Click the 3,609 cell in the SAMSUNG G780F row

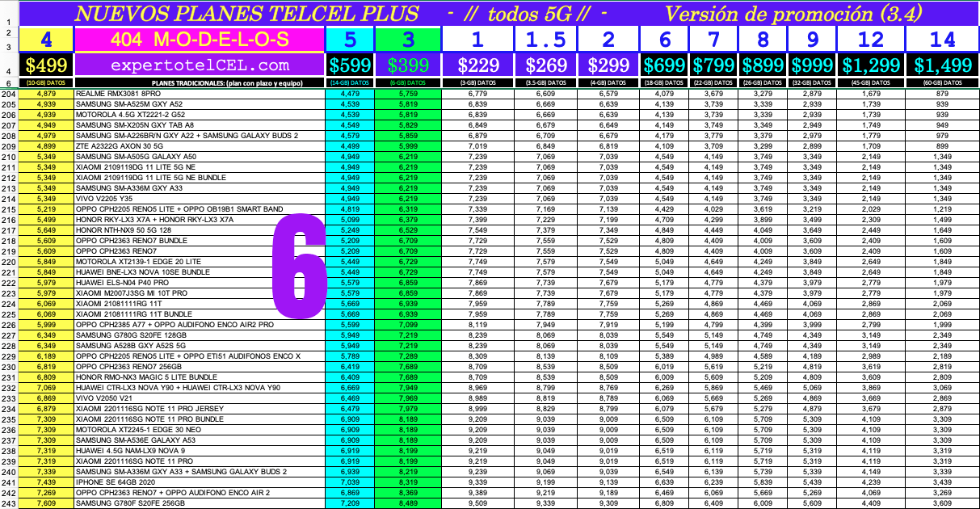(942, 503)
